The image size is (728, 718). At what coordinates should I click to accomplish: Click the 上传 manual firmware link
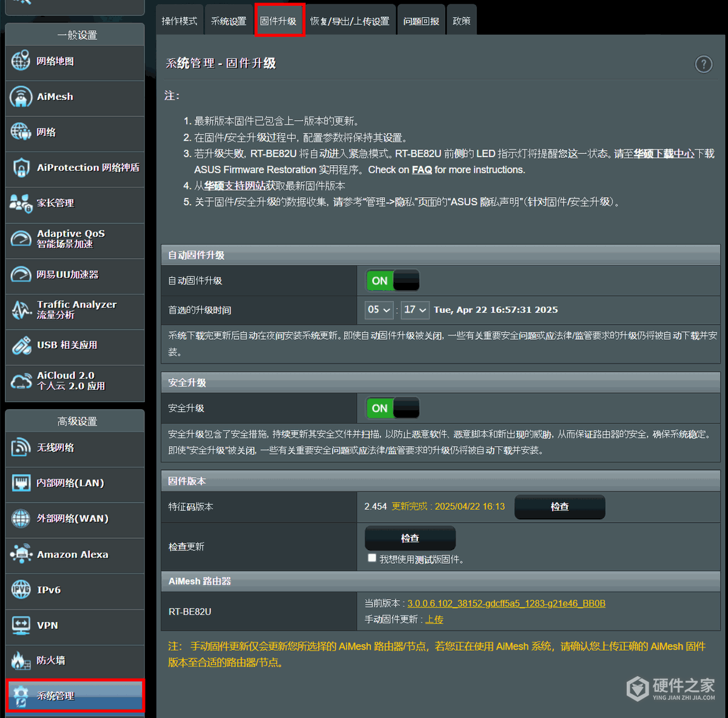[434, 620]
